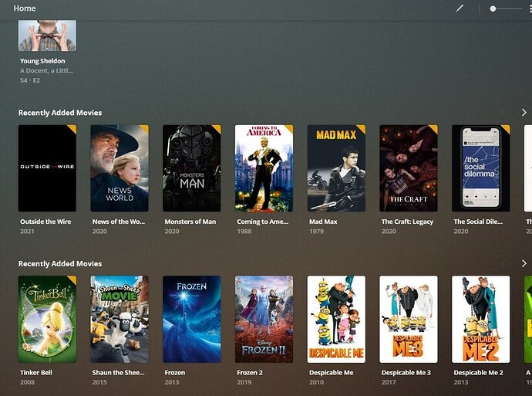Screen dimensions: 532x396
Task: Click the year 2021 under Outside the Wire
Action: [x=27, y=232]
